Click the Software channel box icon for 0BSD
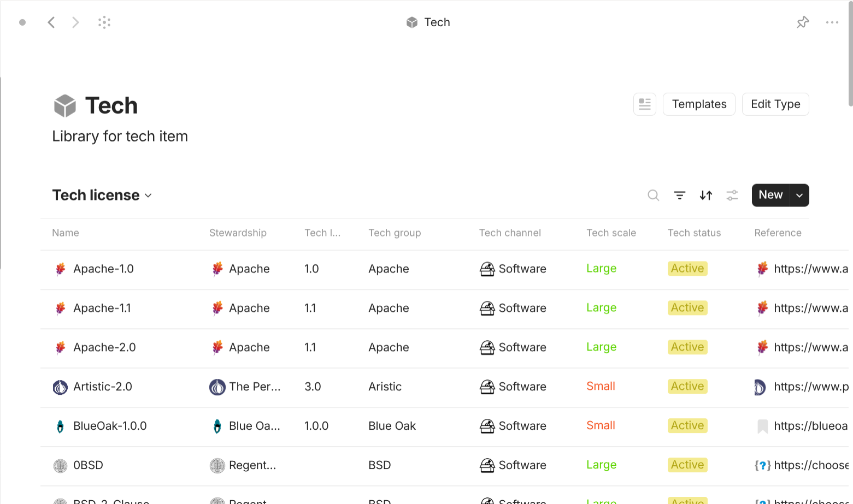 (x=488, y=465)
